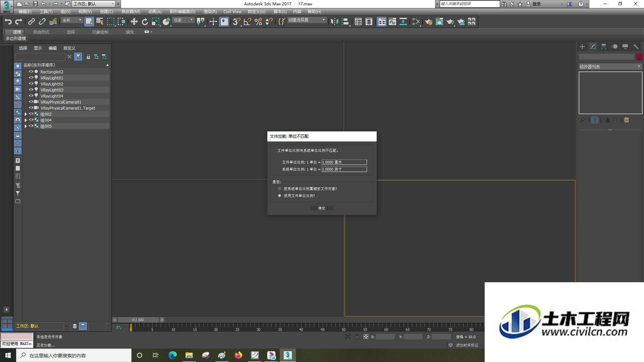Toggle the Angle Snap icon

point(247,22)
